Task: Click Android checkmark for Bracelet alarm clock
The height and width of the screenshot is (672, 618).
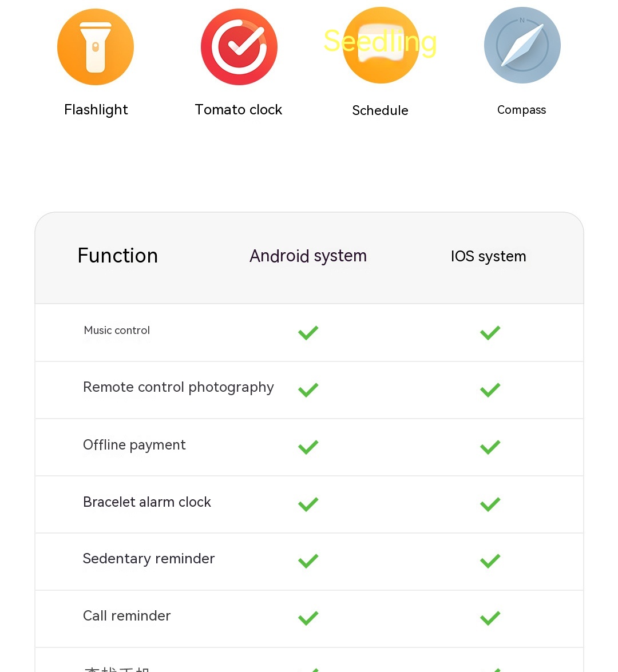Action: coord(308,504)
